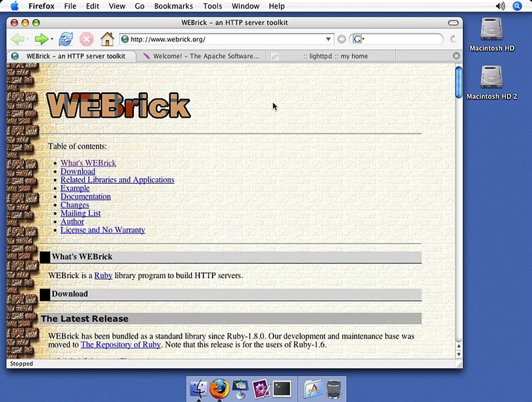This screenshot has width=532, height=402.
Task: Switch to the lighttpd my home tab
Action: [x=331, y=56]
